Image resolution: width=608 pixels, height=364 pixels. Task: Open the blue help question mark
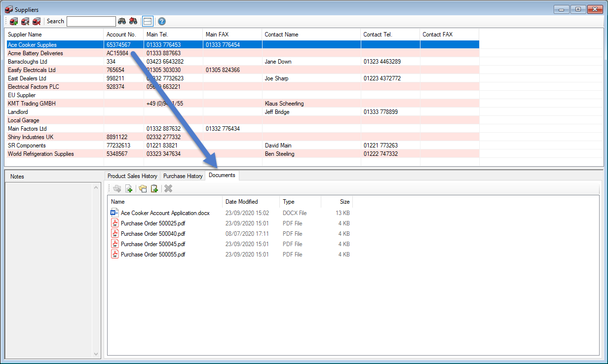[x=162, y=21]
